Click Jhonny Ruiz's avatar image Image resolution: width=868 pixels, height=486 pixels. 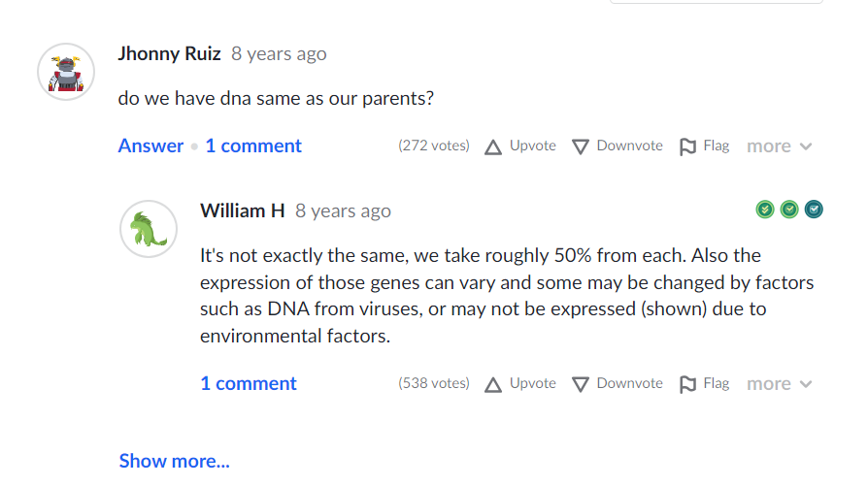click(66, 72)
